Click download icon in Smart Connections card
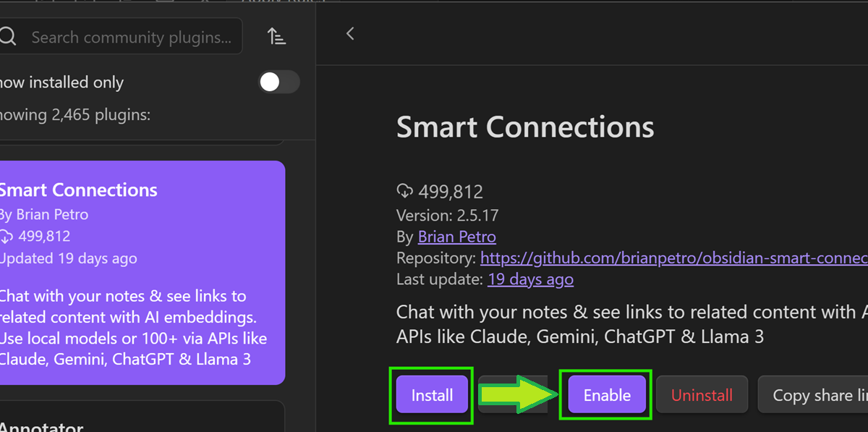The width and height of the screenshot is (868, 432). pos(7,237)
